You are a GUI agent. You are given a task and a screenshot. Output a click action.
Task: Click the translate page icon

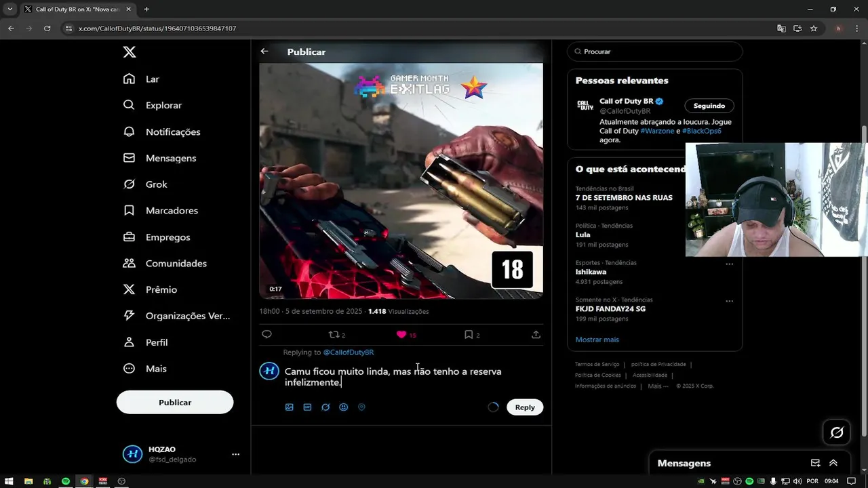pyautogui.click(x=781, y=28)
